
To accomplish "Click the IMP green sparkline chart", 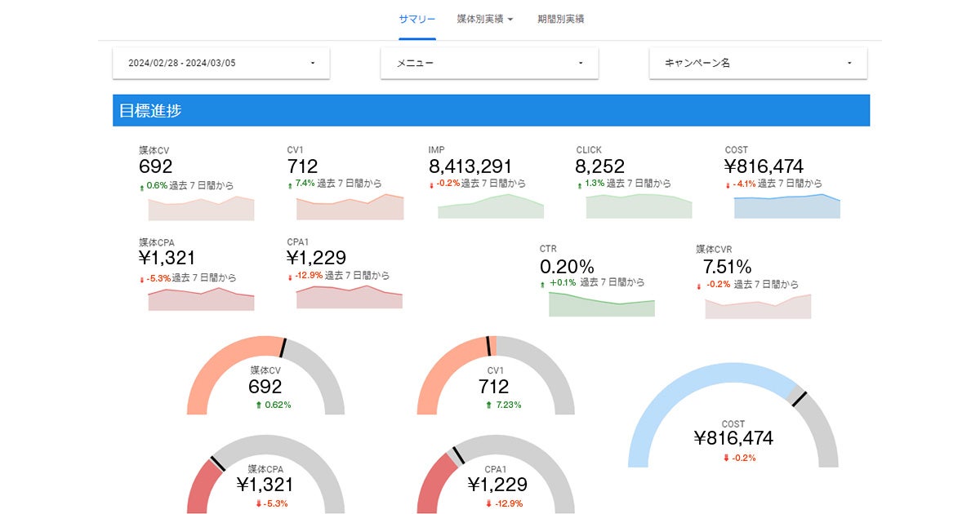I will click(491, 206).
